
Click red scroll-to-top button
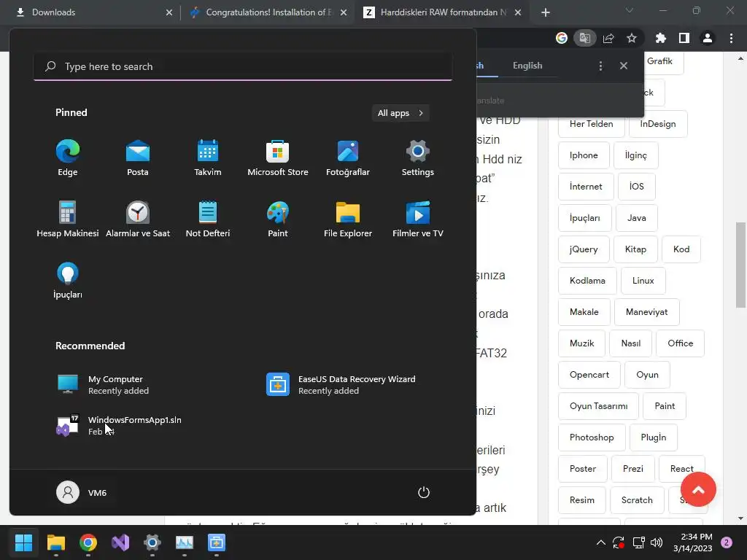click(x=698, y=489)
